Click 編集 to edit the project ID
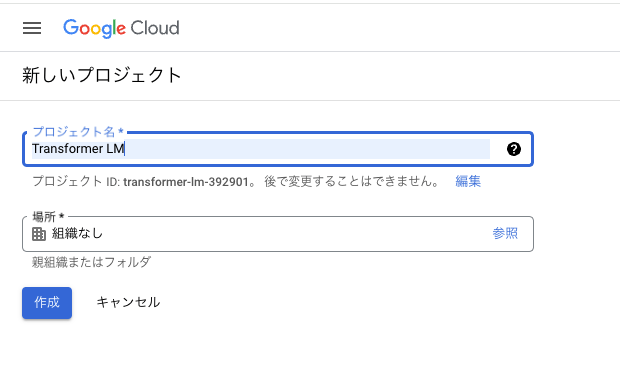 (468, 181)
